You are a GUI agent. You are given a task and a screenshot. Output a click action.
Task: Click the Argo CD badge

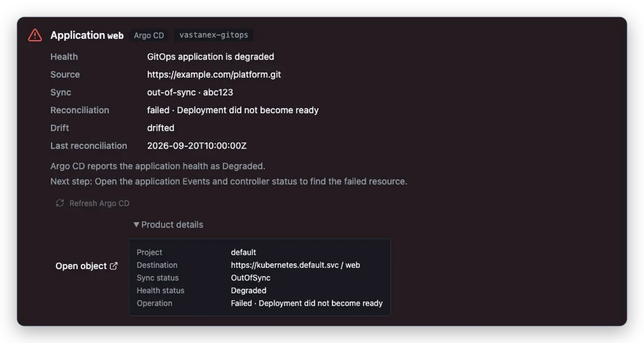click(x=149, y=35)
